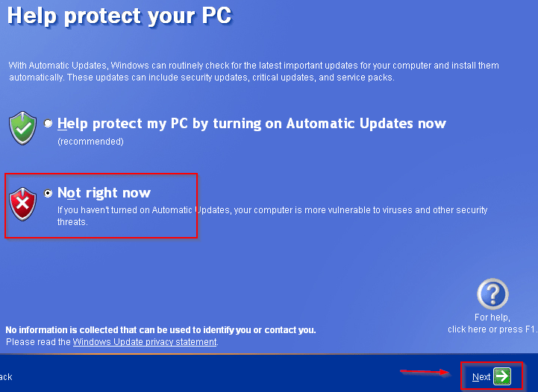
Task: Click the Next button label
Action: coord(481,377)
